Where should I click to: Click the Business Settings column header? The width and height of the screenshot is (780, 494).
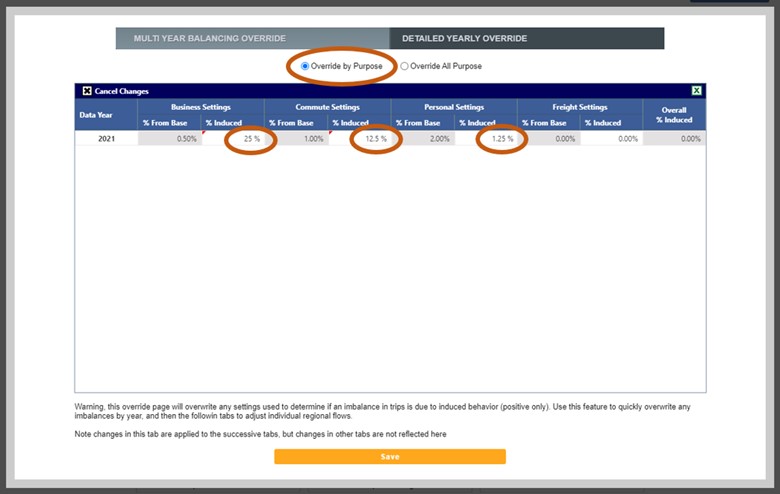201,106
